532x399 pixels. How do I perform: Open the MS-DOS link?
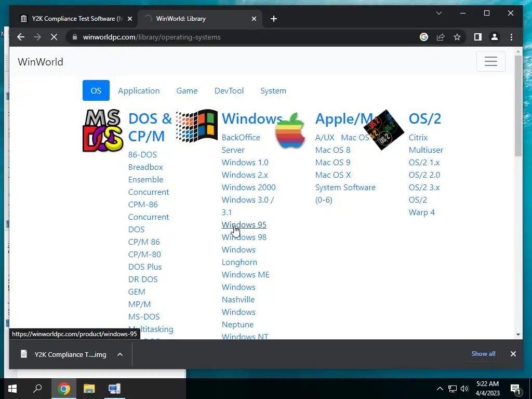pyautogui.click(x=144, y=316)
